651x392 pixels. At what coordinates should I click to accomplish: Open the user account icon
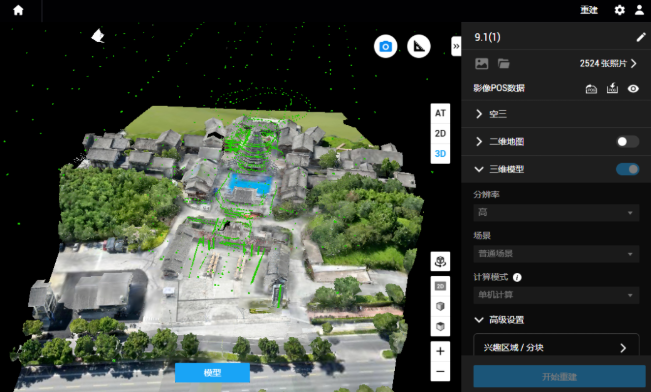[x=639, y=10]
